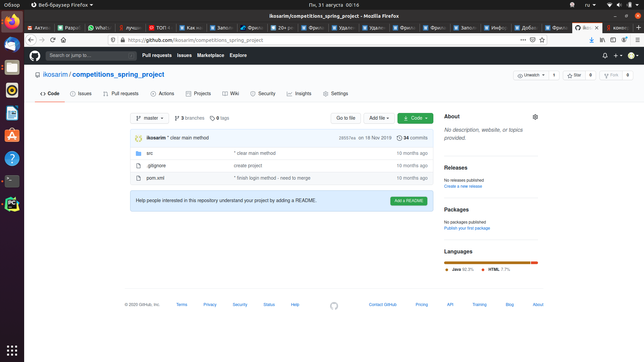Reload the page in Firefox

point(53,40)
